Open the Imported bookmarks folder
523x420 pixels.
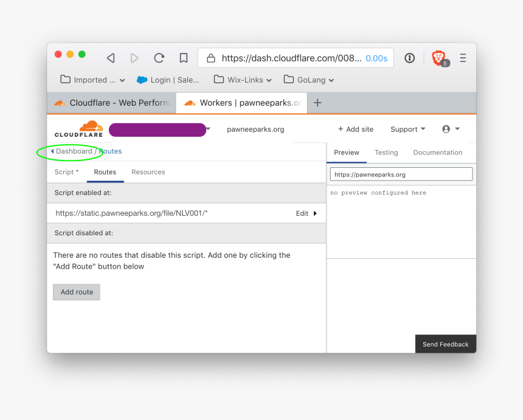(92, 80)
